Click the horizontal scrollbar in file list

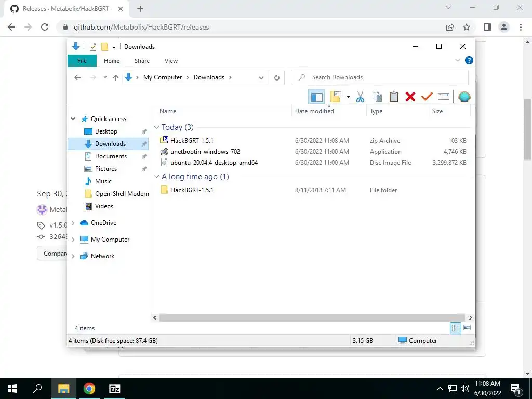pos(312,317)
